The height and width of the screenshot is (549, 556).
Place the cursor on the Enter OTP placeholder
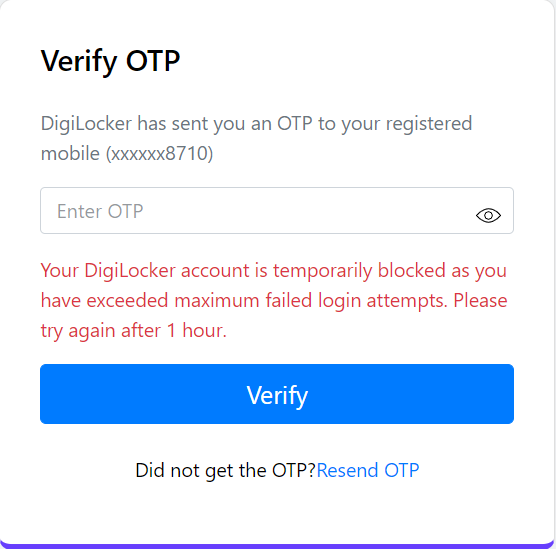[x=100, y=211]
